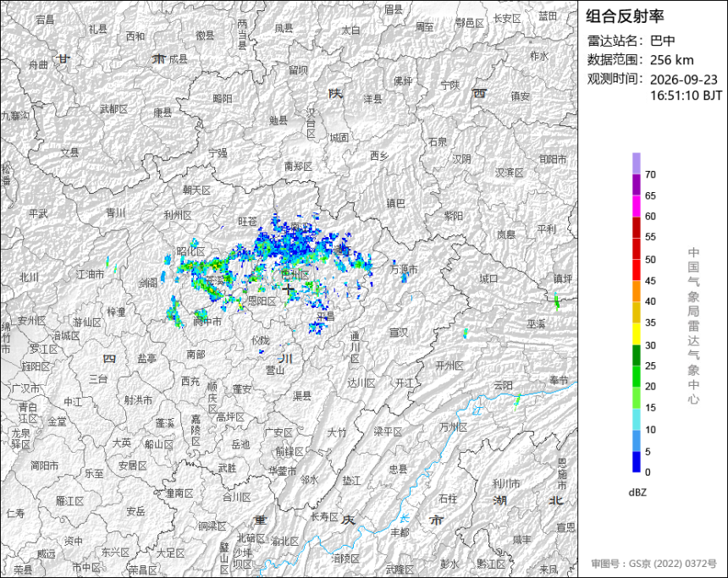The height and width of the screenshot is (578, 728).
Task: Click the time stamp 16:51:10 BJT
Action: click(686, 96)
